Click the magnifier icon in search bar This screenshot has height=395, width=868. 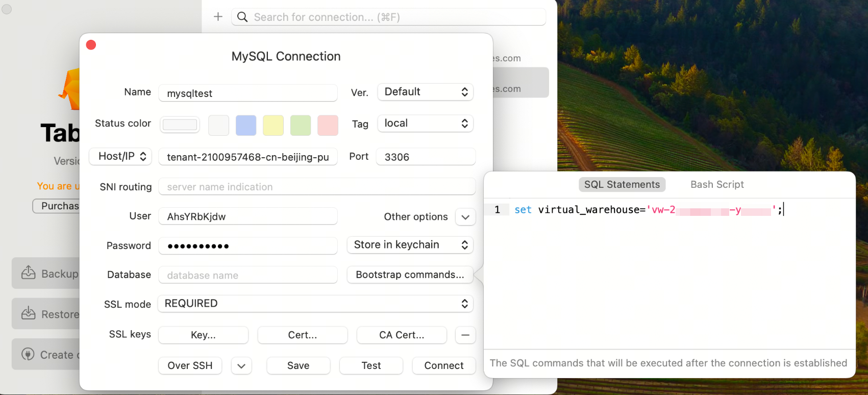[243, 17]
